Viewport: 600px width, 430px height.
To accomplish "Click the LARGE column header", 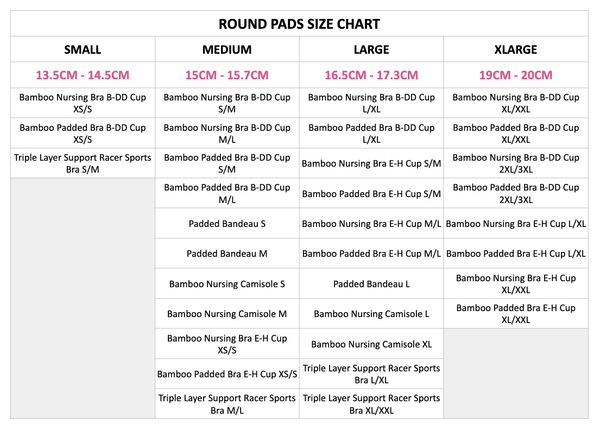I will (371, 49).
